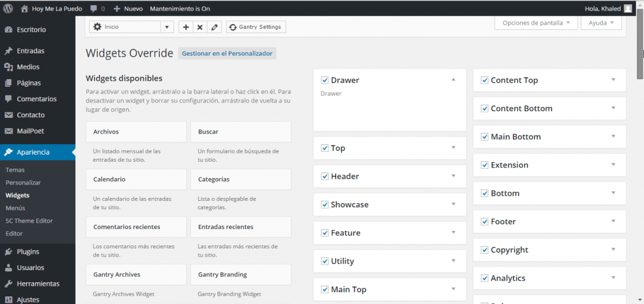The height and width of the screenshot is (304, 644).
Task: Expand Opciones de pantalla
Action: coord(536,23)
